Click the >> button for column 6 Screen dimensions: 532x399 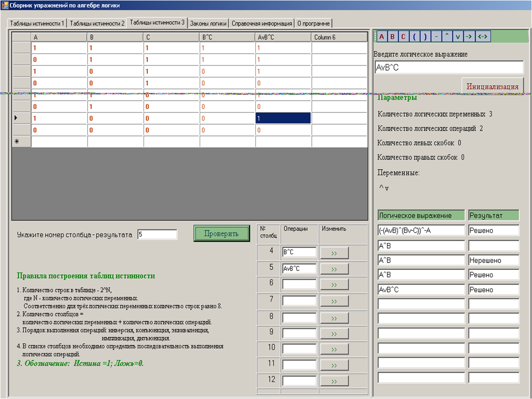tap(334, 285)
